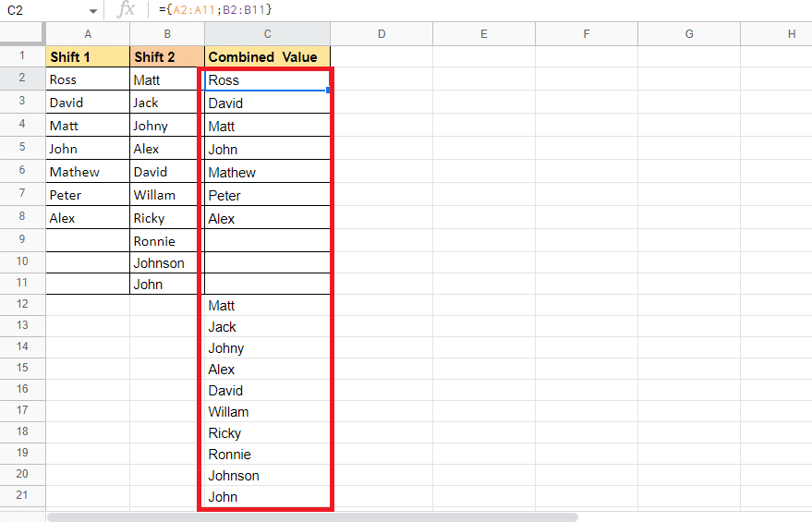This screenshot has height=522, width=812.
Task: Select row 12 header
Action: (22, 305)
